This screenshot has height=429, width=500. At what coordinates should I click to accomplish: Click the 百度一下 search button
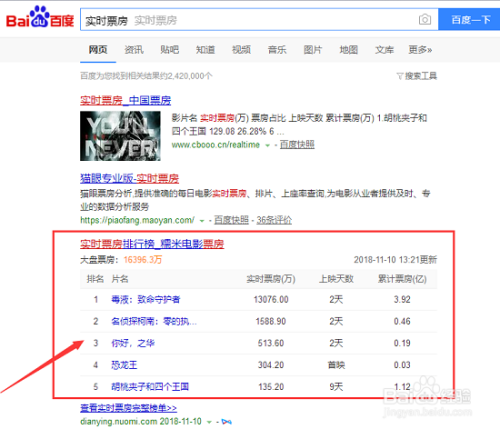click(x=470, y=20)
